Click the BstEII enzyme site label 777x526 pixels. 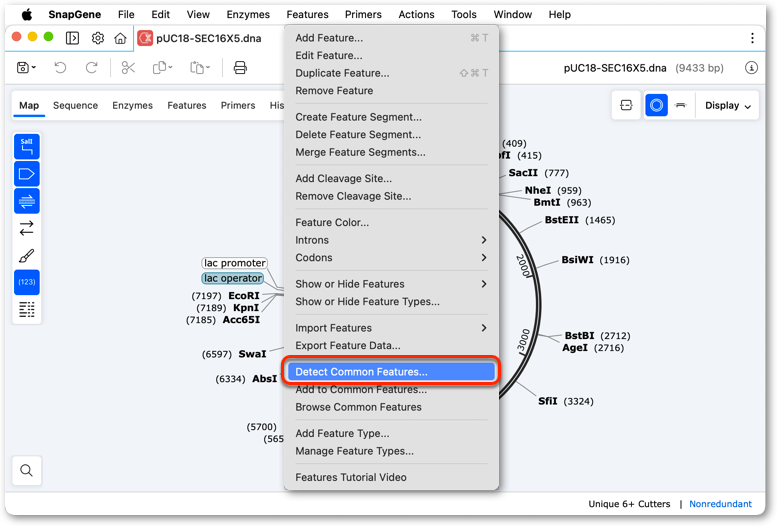coord(561,220)
